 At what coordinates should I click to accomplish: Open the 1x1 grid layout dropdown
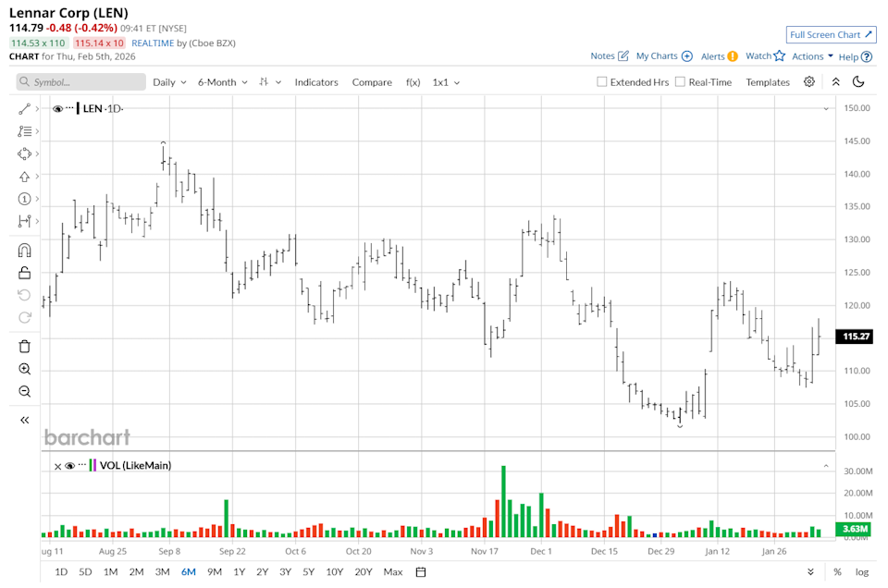(446, 82)
